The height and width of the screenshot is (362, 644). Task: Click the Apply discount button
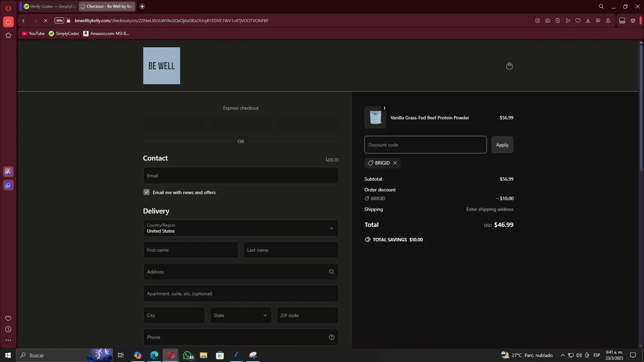tap(502, 145)
